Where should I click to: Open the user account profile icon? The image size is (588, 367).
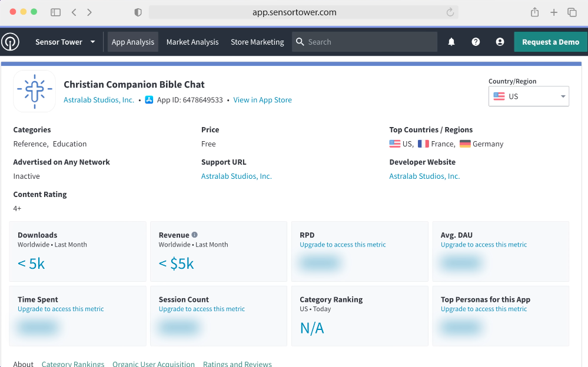(500, 42)
